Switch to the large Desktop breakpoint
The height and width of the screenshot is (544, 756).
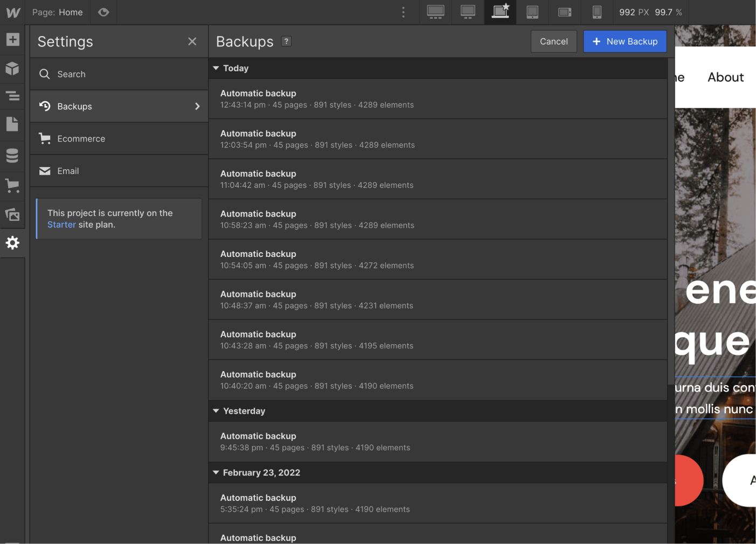435,12
